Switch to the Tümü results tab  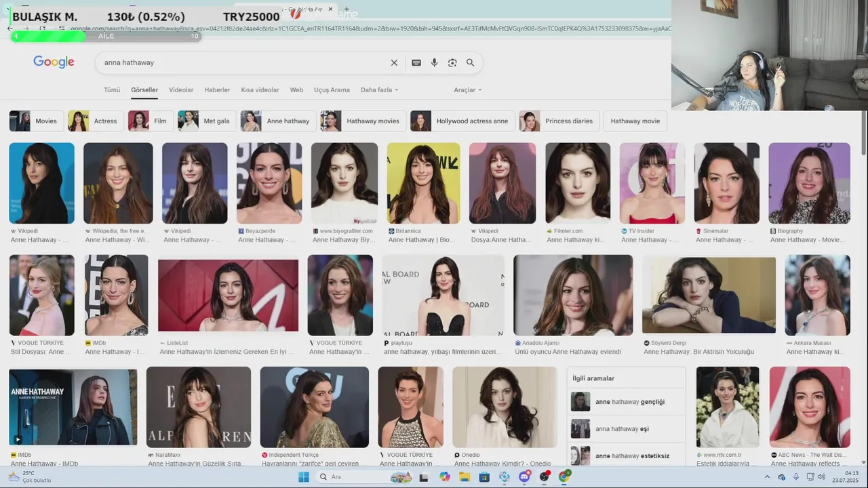(x=112, y=89)
